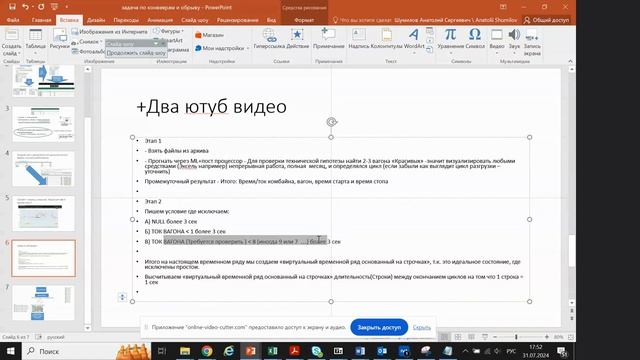
Task: Select slide 7 thumbnail
Action: [43, 303]
